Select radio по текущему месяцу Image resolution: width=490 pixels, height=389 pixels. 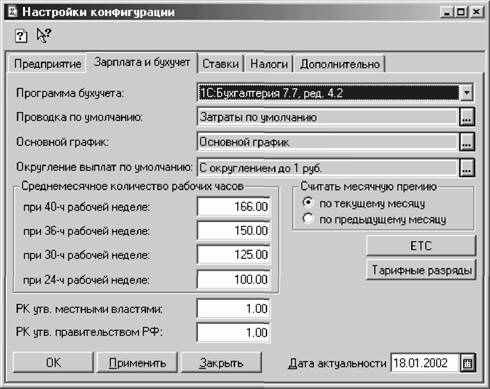[x=308, y=202]
